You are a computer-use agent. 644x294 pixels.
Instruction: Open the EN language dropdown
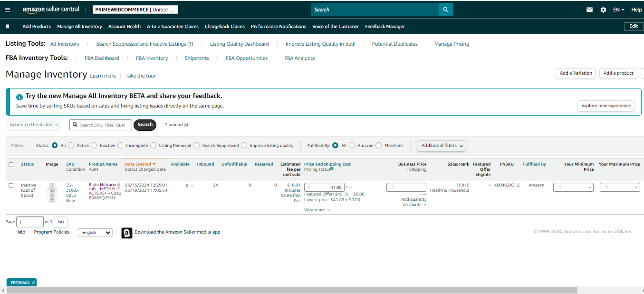tap(619, 10)
